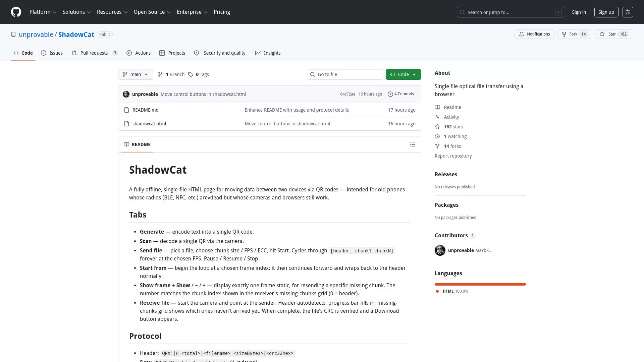Star the ShadowCat repository
644x362 pixels.
pos(614,34)
